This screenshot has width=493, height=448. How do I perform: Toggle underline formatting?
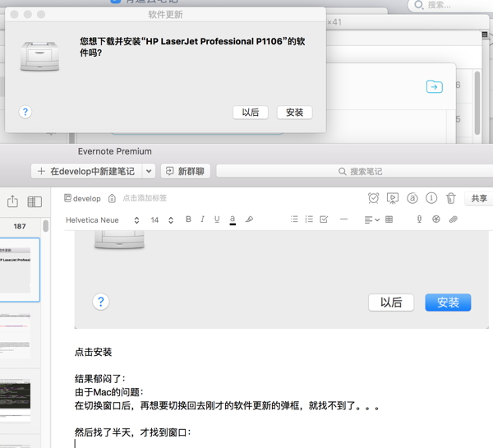[x=217, y=219]
